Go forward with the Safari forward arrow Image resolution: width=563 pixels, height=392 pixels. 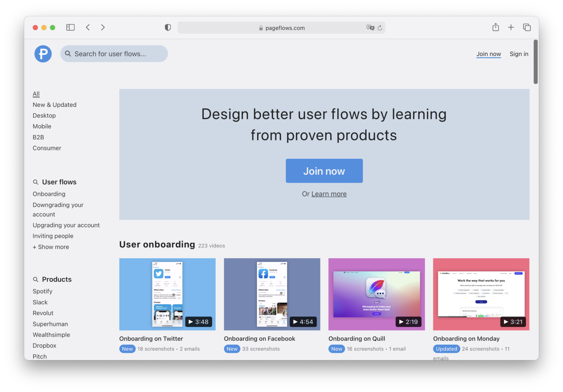(103, 27)
